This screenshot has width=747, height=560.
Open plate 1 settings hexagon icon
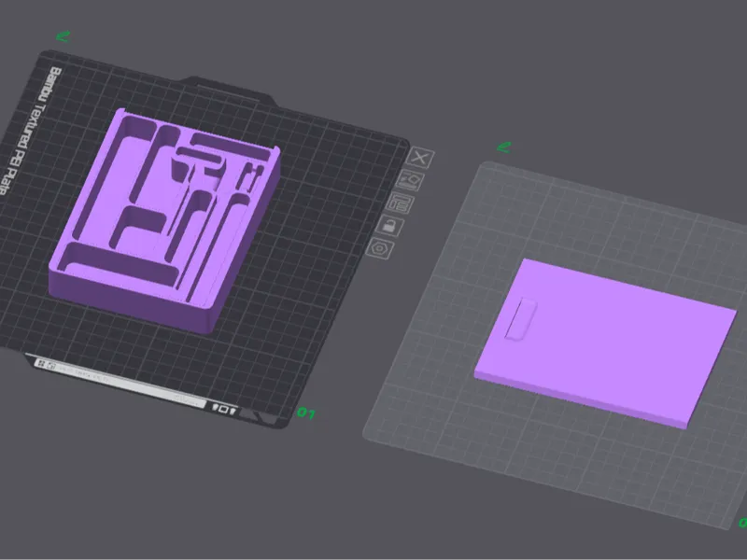[380, 248]
